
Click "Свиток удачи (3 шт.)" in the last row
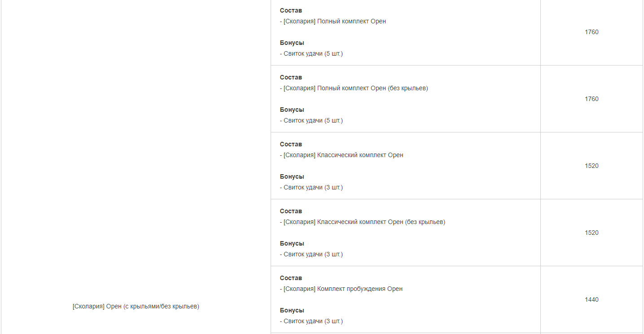[313, 321]
